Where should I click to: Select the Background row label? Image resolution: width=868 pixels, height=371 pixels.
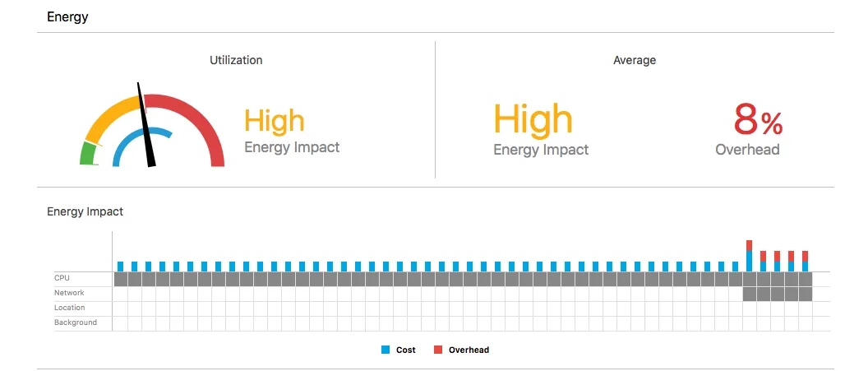coord(75,322)
